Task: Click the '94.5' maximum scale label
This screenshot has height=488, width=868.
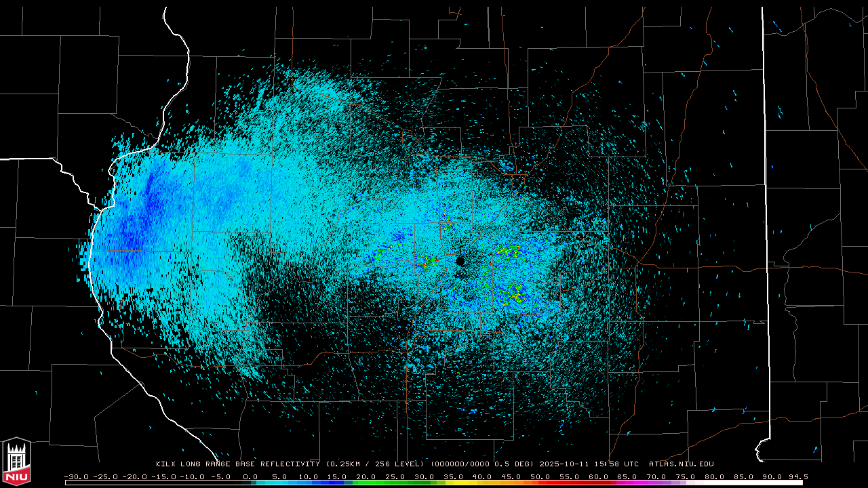Action: point(798,476)
